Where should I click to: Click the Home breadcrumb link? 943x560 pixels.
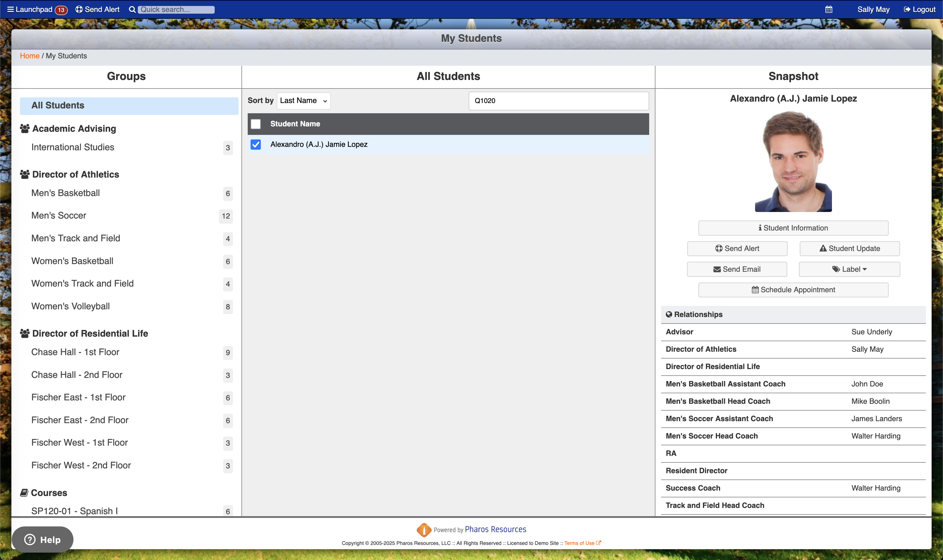[x=29, y=56]
